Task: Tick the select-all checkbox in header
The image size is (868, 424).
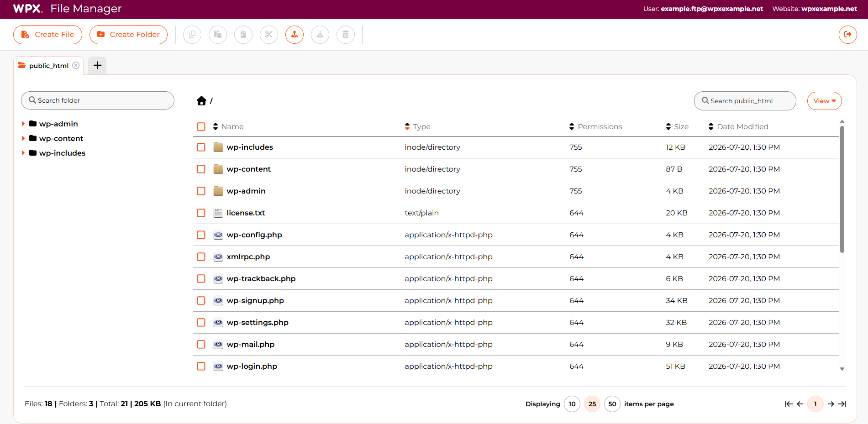Action: pos(201,126)
